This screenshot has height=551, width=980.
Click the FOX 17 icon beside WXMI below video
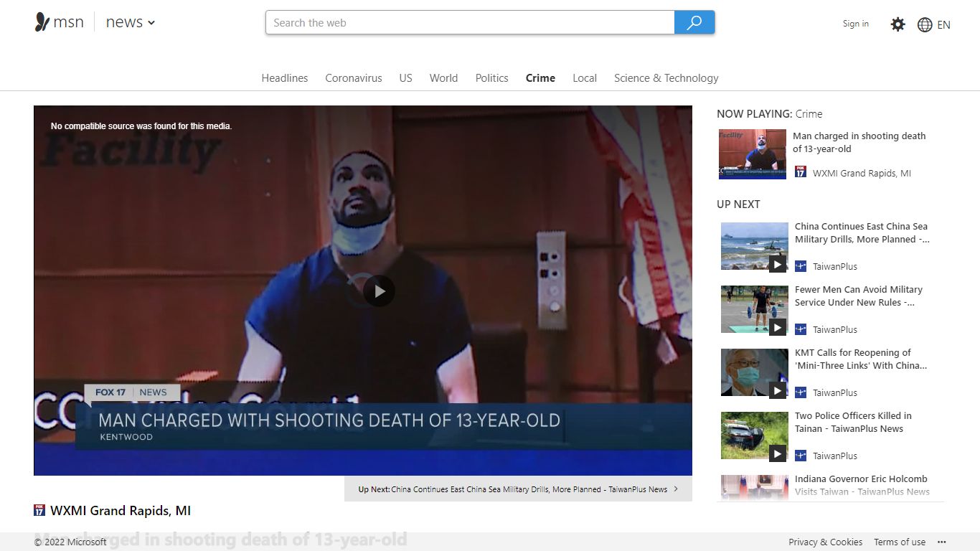coord(39,510)
